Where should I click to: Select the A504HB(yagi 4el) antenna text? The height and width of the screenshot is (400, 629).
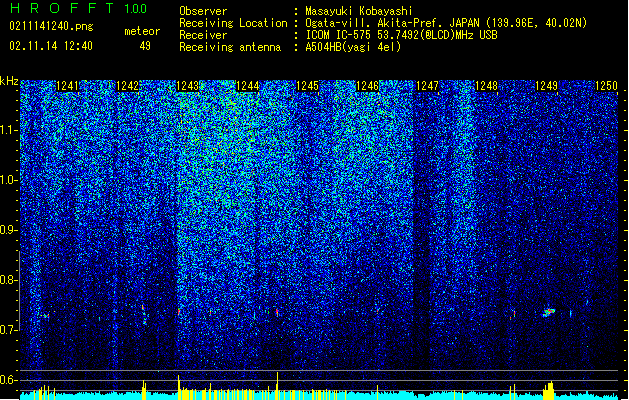click(x=353, y=47)
